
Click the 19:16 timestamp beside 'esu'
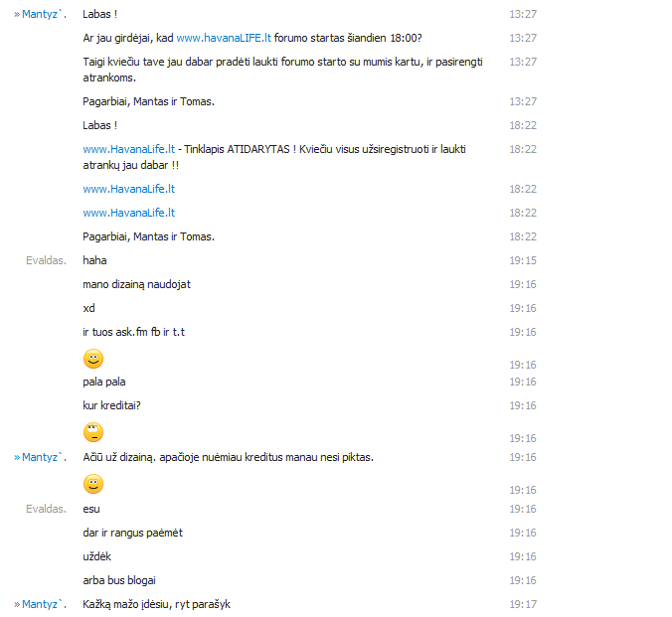[x=523, y=509]
